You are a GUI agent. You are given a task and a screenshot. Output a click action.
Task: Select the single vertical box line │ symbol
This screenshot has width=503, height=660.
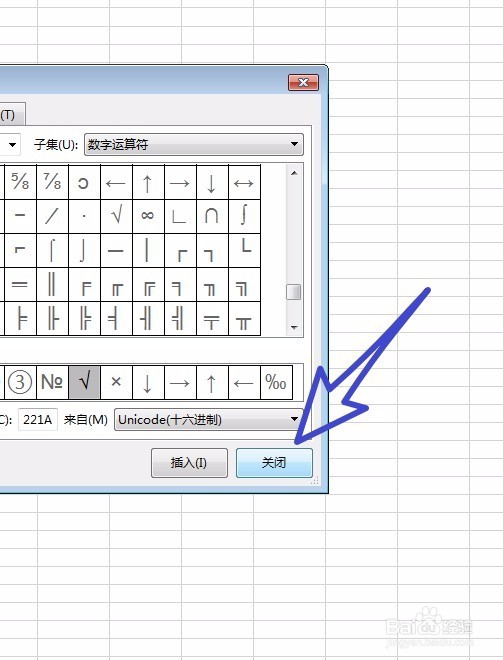[x=149, y=250]
